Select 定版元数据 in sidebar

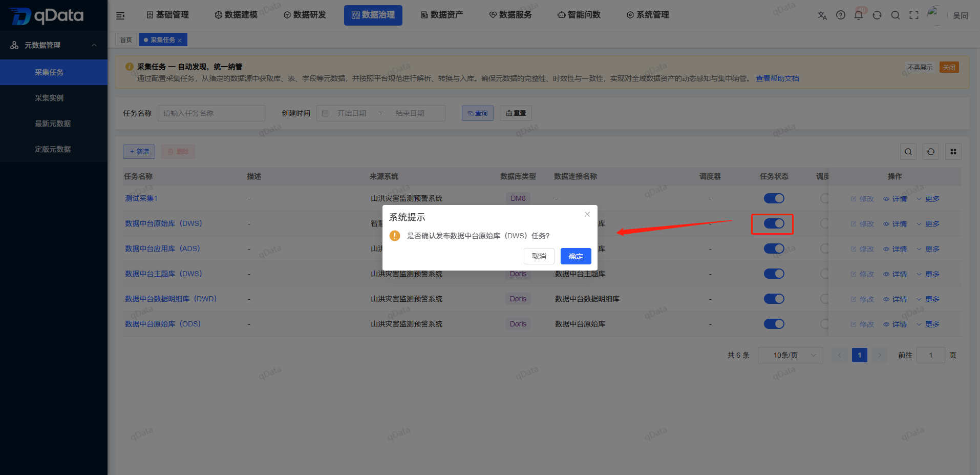(54, 149)
